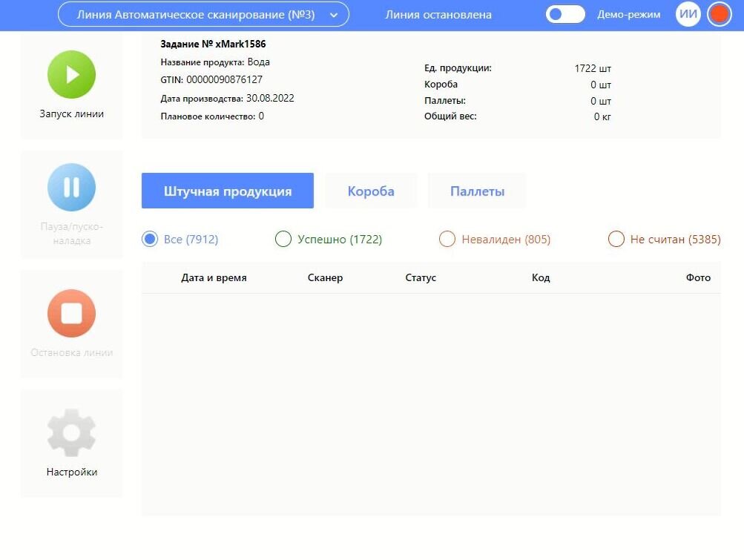
Task: Toggle the Демо-режим switch
Action: click(565, 14)
